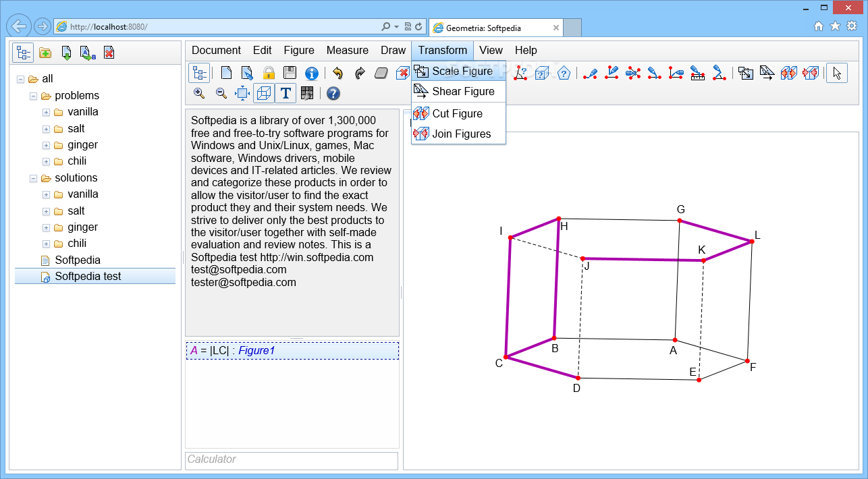The image size is (868, 479).
Task: Collapse the problems folder
Action: [33, 96]
